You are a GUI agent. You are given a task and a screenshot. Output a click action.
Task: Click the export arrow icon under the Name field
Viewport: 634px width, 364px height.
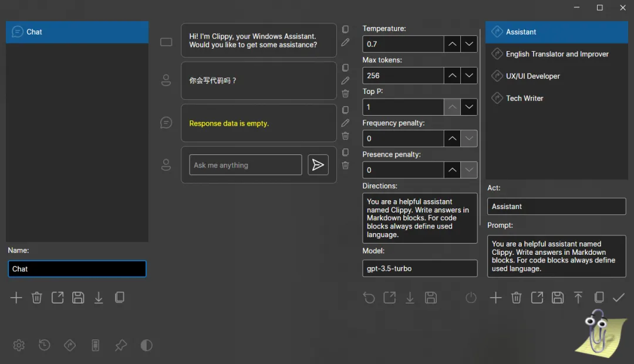(58, 298)
